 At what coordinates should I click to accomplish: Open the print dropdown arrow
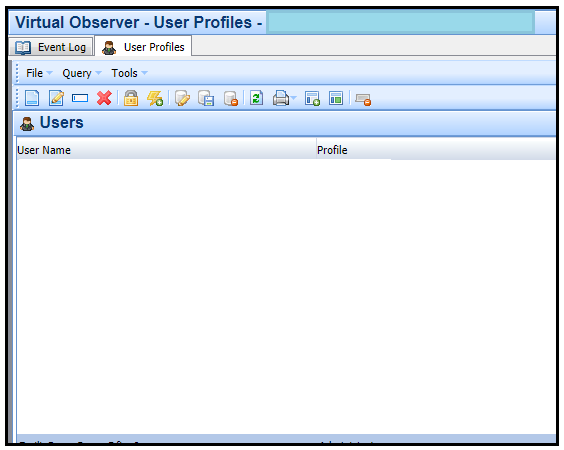pos(294,97)
